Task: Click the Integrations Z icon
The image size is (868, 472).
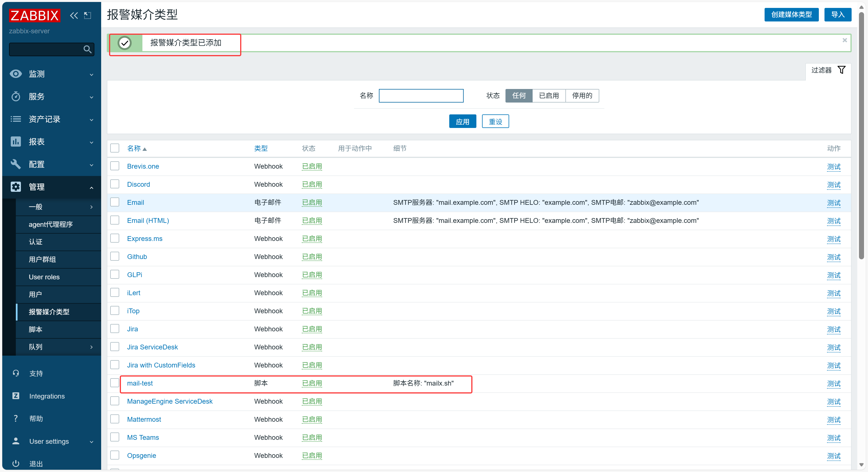Action: [16, 396]
